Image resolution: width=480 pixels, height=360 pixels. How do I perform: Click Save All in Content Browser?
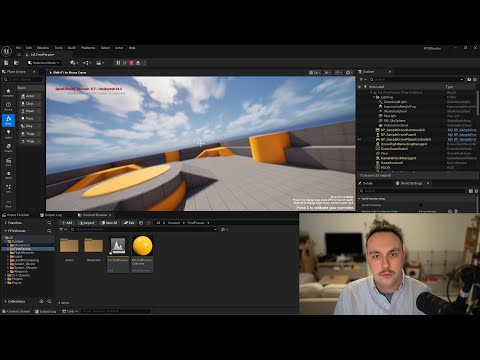109,223
